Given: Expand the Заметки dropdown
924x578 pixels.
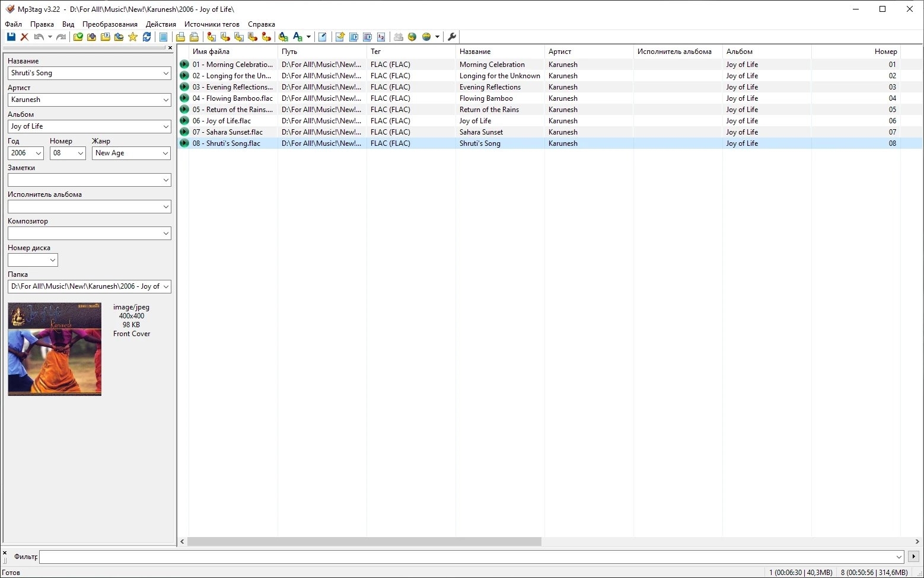Looking at the screenshot, I should (165, 180).
